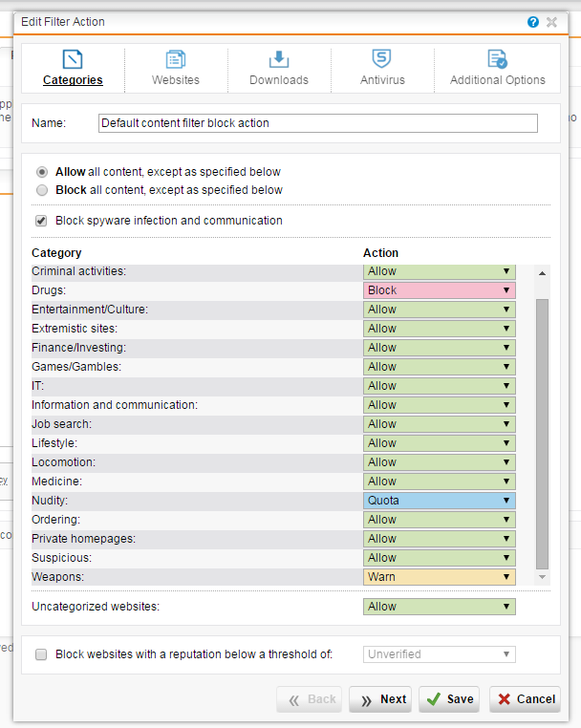Click the 'Job search:' category label
This screenshot has width=581, height=728.
(62, 424)
